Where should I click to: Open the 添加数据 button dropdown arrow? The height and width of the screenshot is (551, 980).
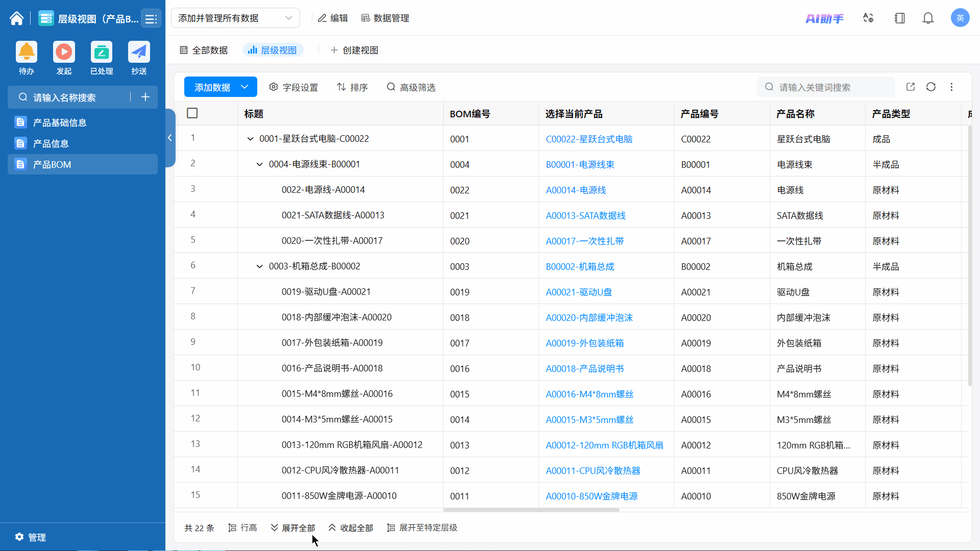click(244, 87)
